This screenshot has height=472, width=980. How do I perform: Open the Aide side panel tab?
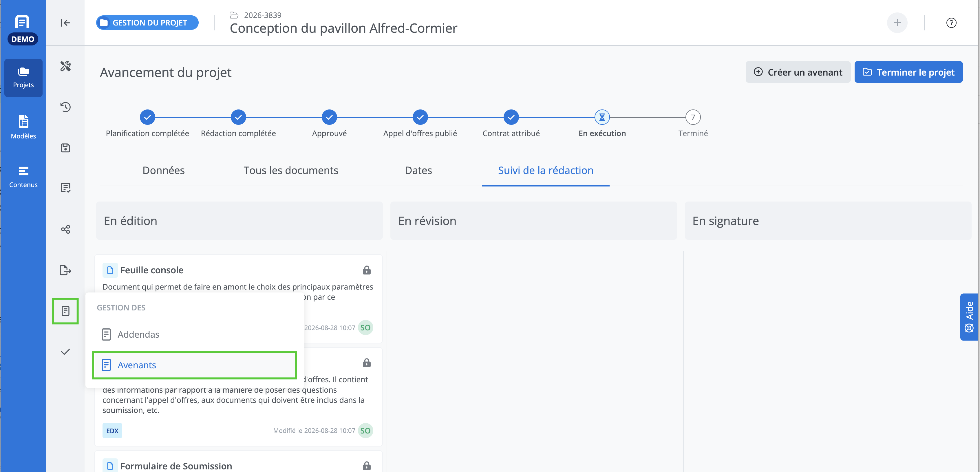click(x=969, y=317)
